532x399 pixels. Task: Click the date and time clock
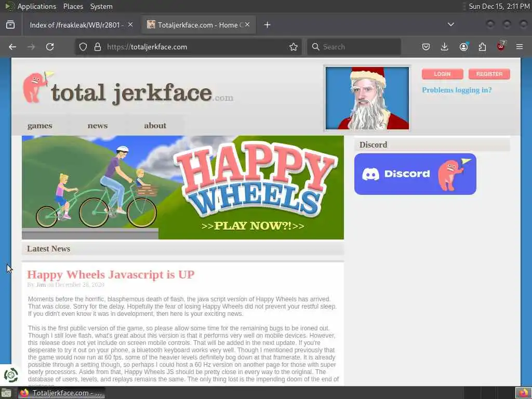pos(499,6)
